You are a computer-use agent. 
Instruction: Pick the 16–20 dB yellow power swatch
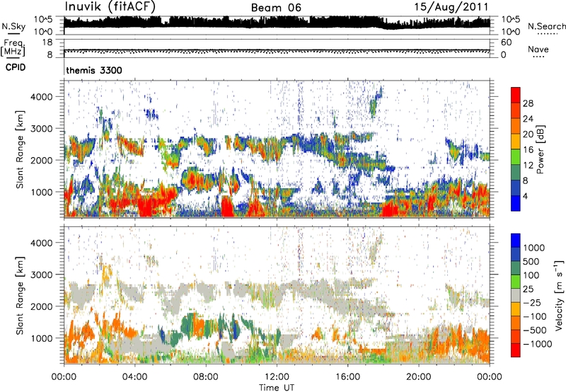(516, 142)
